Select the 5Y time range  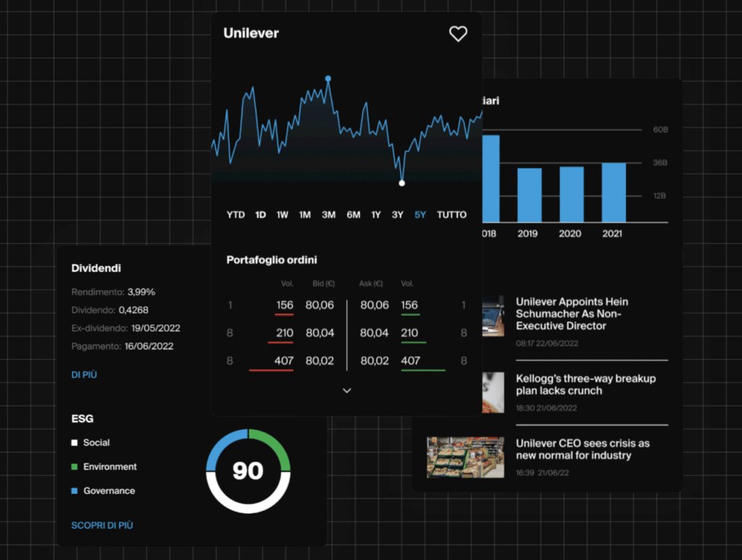[x=420, y=214]
